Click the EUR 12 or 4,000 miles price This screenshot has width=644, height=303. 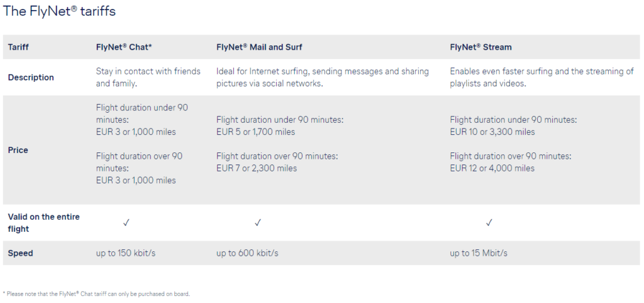(x=492, y=168)
